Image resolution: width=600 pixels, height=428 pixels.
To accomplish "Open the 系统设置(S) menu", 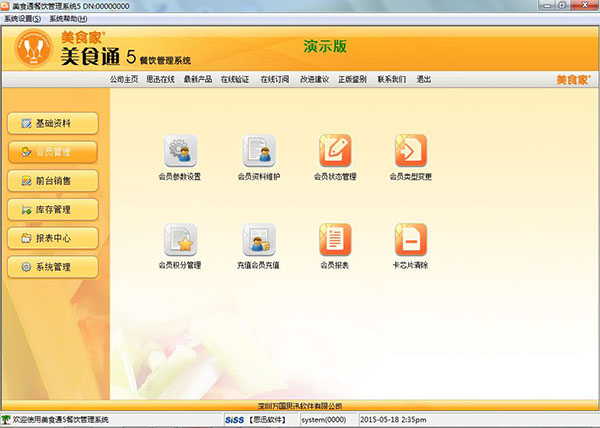I will (23, 19).
